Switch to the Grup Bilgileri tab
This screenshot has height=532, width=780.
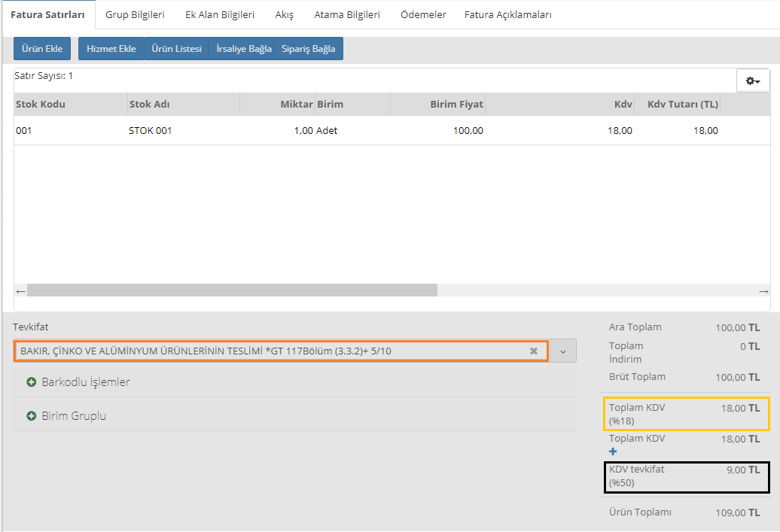[135, 14]
